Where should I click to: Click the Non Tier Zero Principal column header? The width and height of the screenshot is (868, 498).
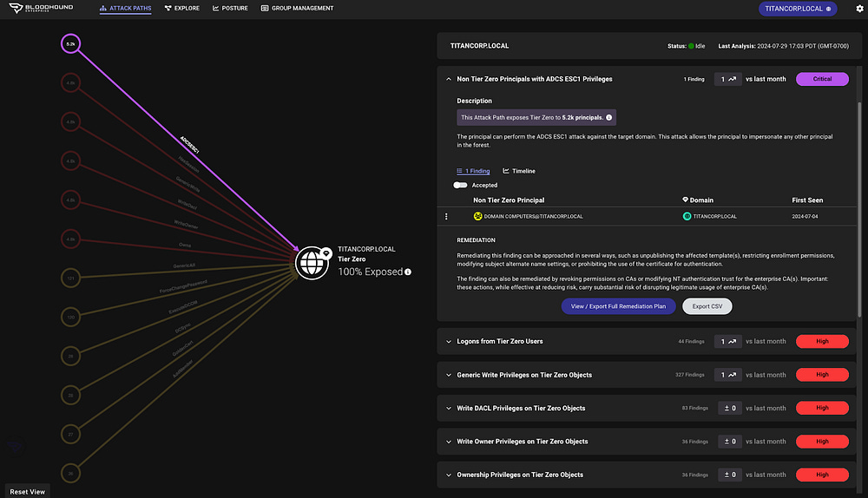tap(509, 200)
